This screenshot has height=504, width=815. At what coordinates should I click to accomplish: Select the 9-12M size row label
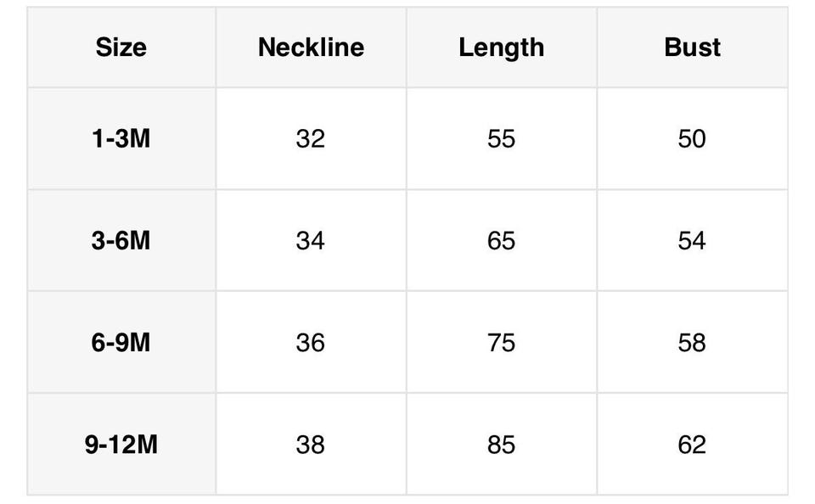(x=121, y=444)
